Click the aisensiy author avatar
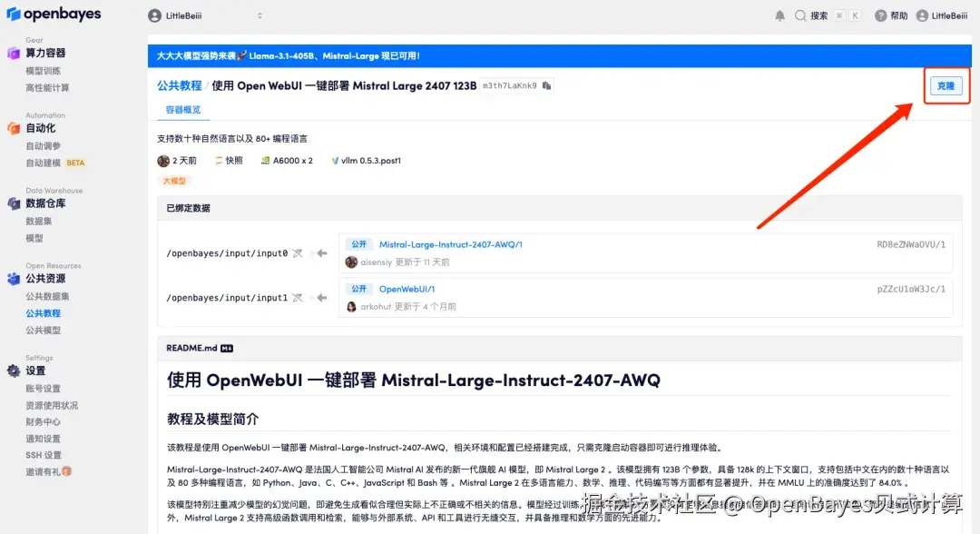Viewport: 980px width, 534px height. tap(351, 262)
